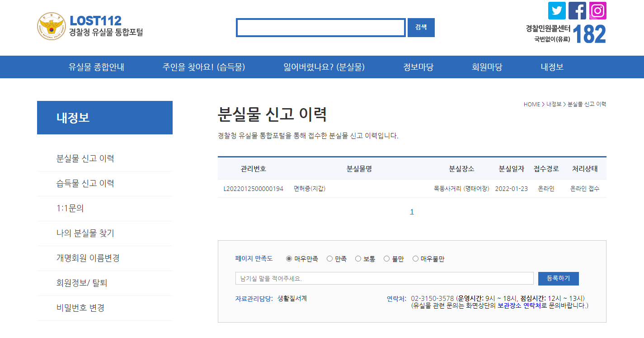Open the 정보마당 menu
This screenshot has height=338, width=644.
[x=418, y=67]
